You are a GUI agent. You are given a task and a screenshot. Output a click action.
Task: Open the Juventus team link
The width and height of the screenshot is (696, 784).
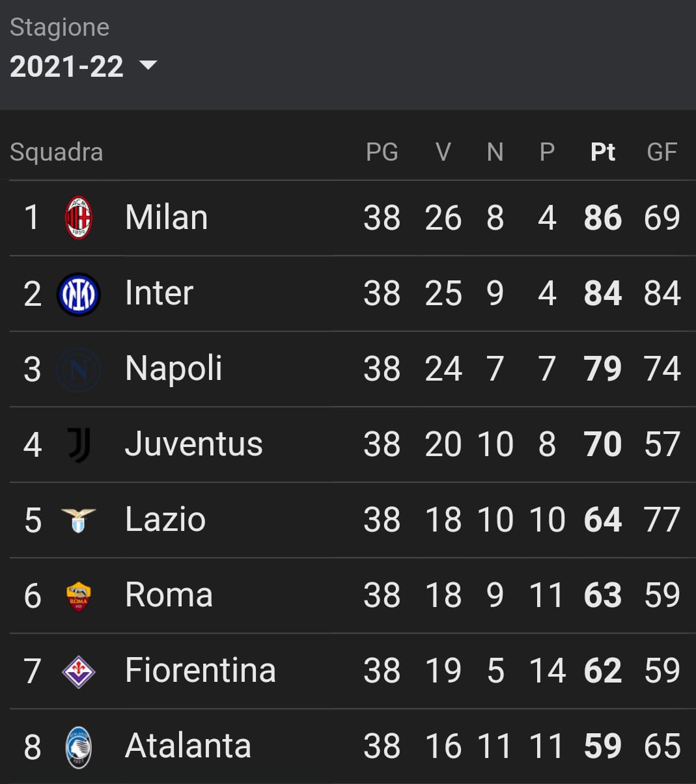click(194, 444)
